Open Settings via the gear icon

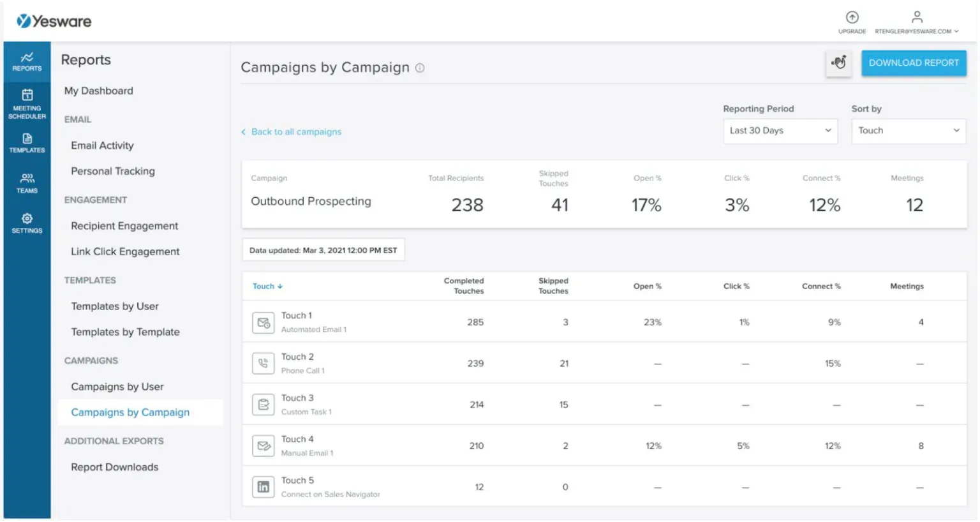(x=26, y=222)
